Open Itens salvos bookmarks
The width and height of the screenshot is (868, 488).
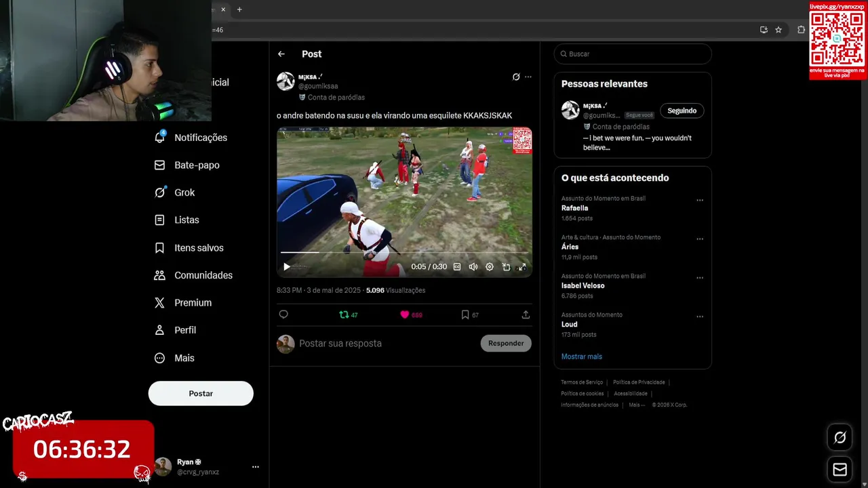coord(190,248)
